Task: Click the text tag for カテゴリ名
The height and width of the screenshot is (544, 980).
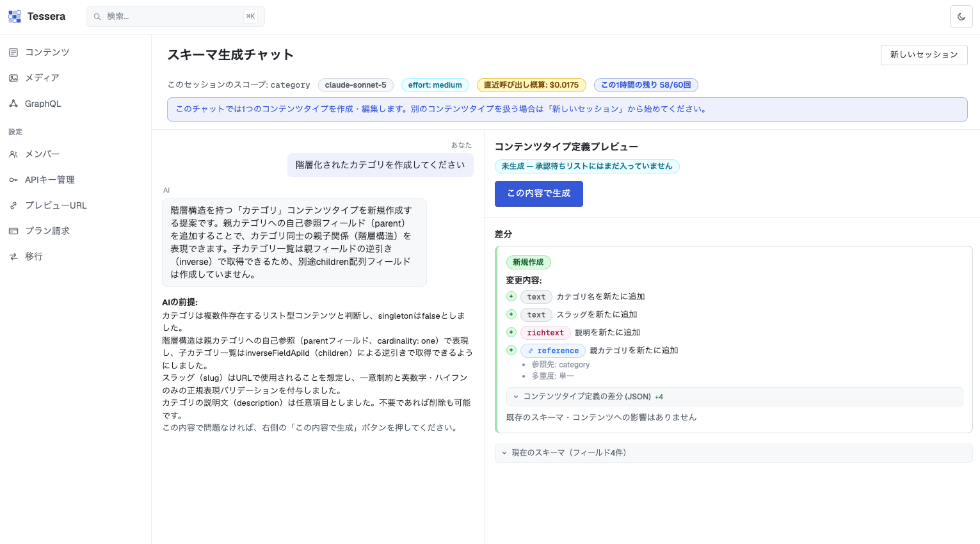Action: (x=536, y=297)
